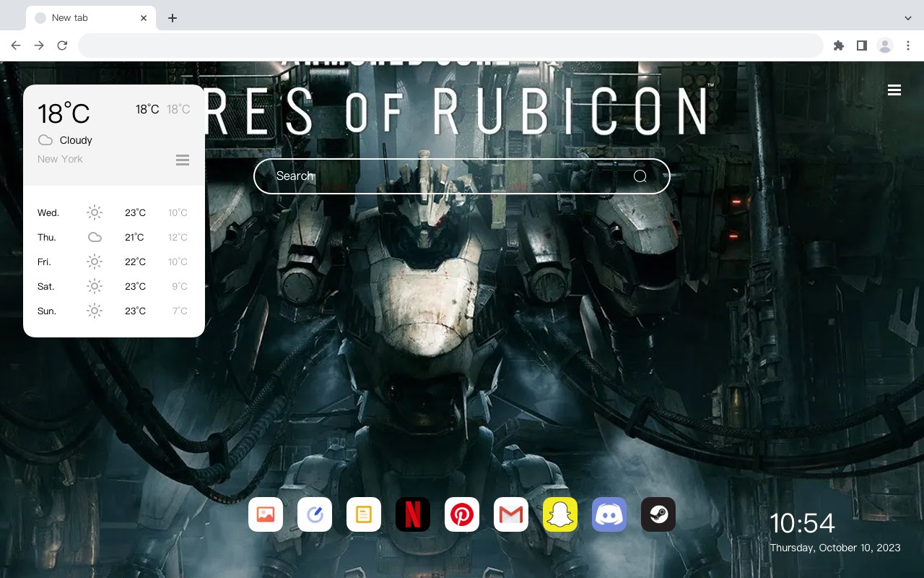Click the 10:54 clock
The image size is (924, 578).
pos(802,523)
